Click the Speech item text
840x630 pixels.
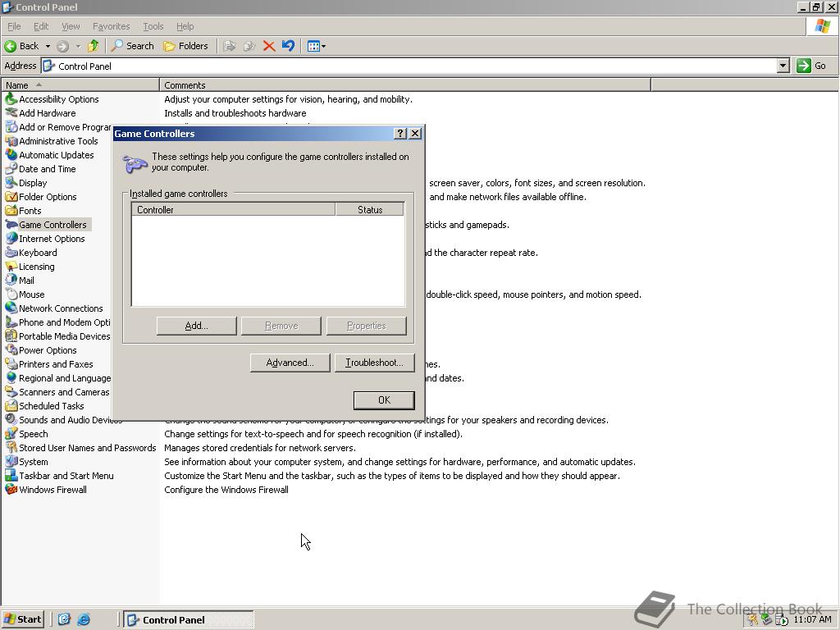click(x=33, y=433)
